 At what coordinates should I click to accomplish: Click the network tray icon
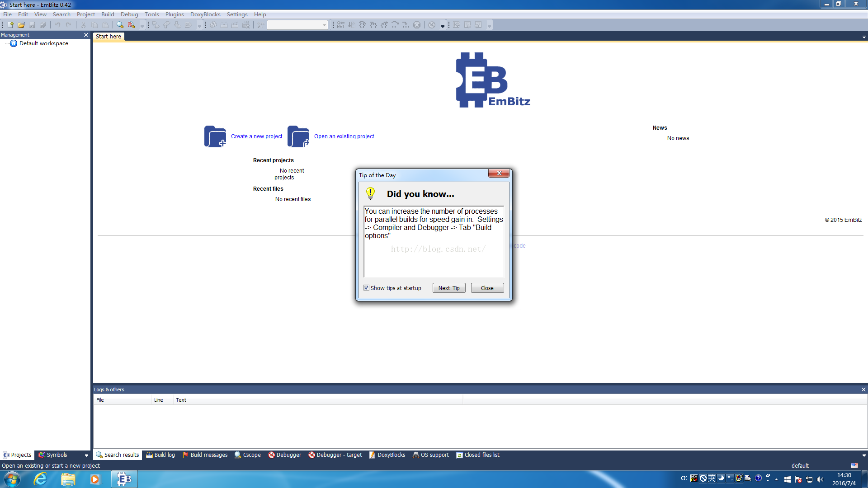tap(809, 479)
